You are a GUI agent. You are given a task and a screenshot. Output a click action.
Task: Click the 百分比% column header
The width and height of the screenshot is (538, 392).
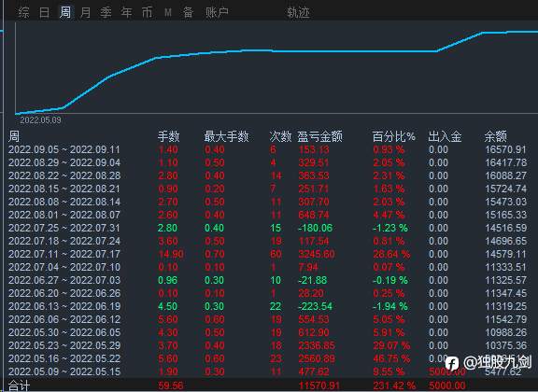pos(393,136)
